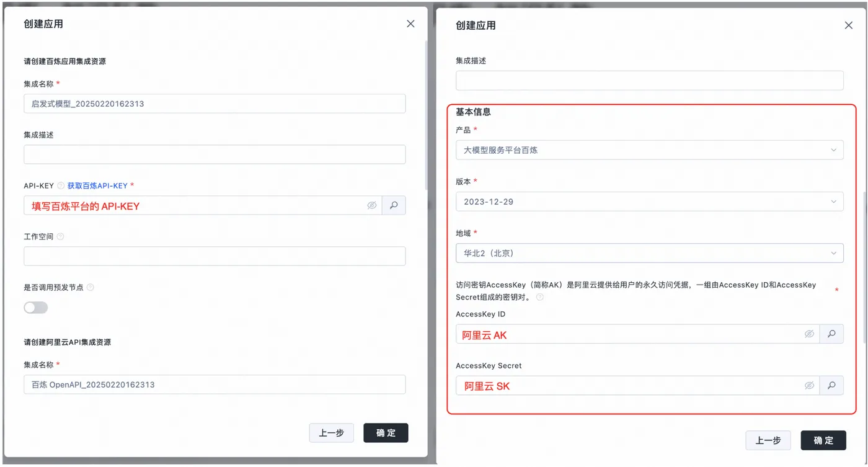
Task: Click the help icon next to API-KEY label
Action: (x=61, y=185)
